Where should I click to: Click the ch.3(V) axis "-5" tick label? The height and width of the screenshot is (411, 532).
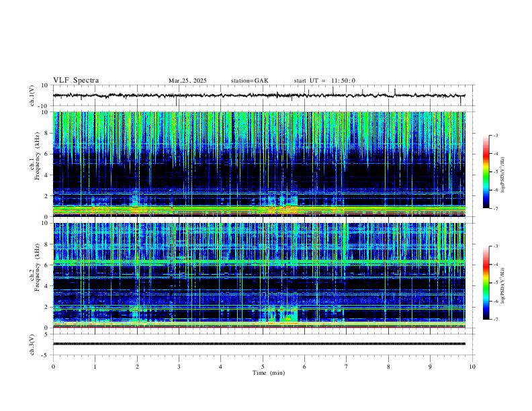click(x=46, y=355)
